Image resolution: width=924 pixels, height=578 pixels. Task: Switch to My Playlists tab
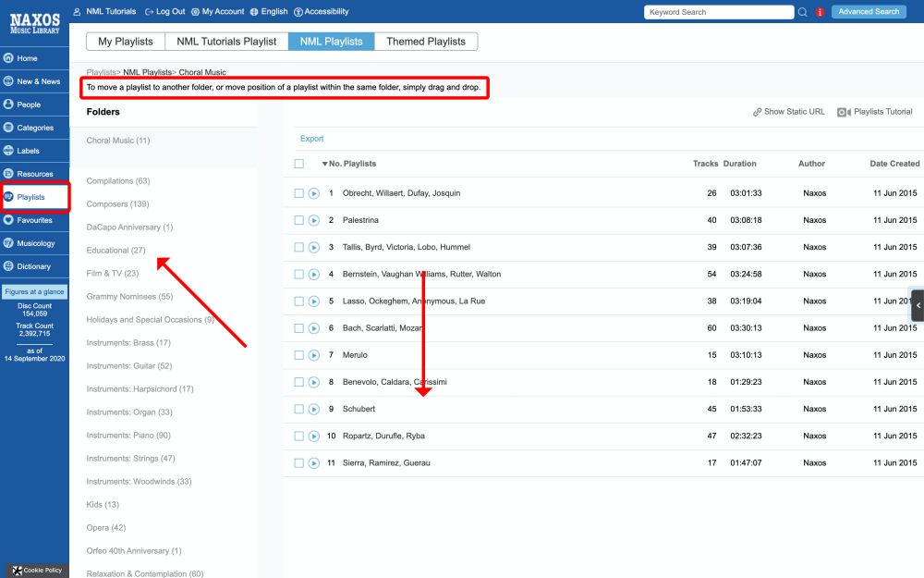click(x=126, y=42)
